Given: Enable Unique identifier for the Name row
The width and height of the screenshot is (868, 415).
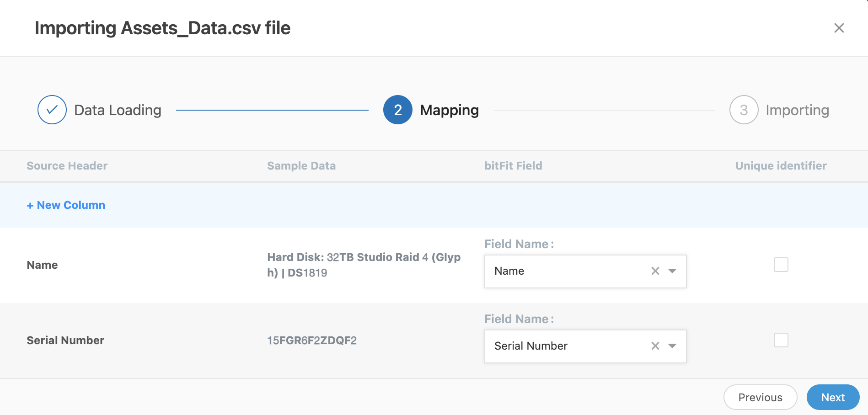Looking at the screenshot, I should [x=781, y=264].
